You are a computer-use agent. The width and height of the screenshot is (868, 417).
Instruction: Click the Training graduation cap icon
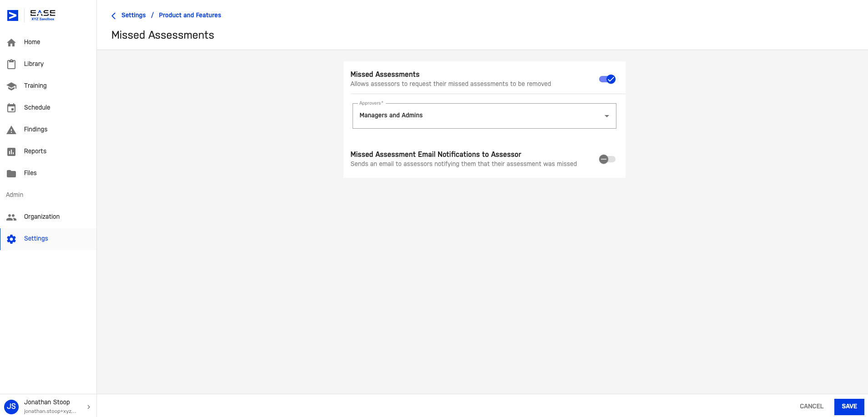11,86
